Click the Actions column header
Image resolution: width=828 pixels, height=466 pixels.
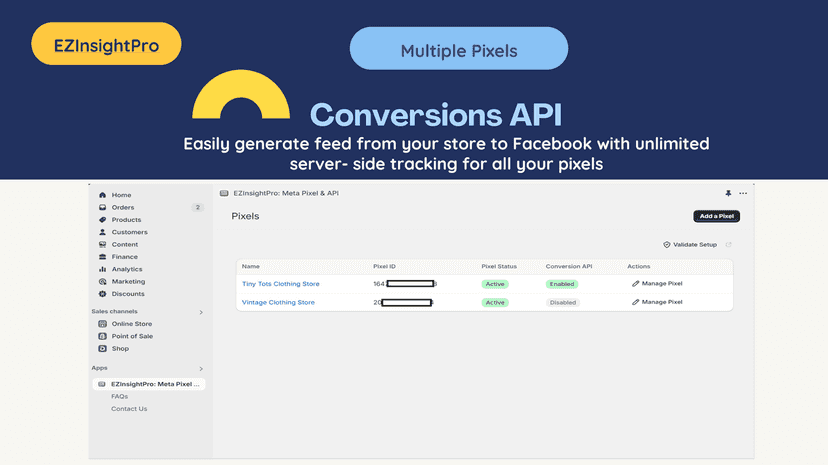click(638, 266)
